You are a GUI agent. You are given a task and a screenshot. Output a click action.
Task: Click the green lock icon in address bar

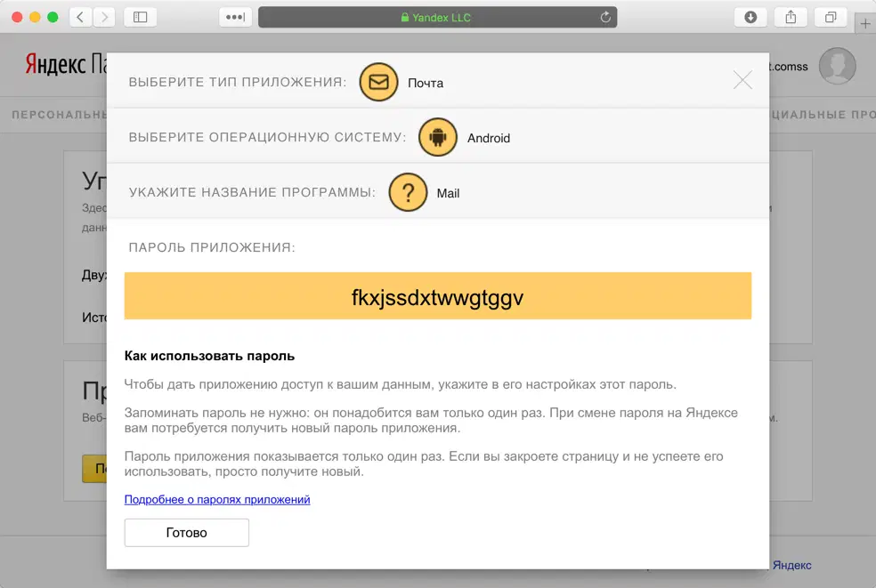coord(404,17)
